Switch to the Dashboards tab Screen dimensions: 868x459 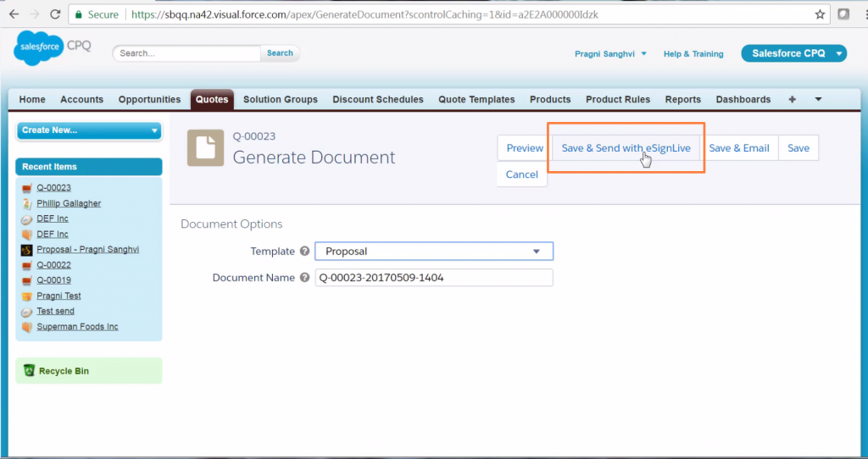(x=743, y=100)
